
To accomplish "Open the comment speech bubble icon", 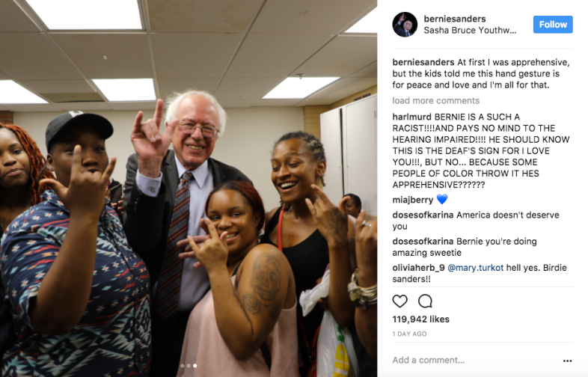I will point(425,301).
